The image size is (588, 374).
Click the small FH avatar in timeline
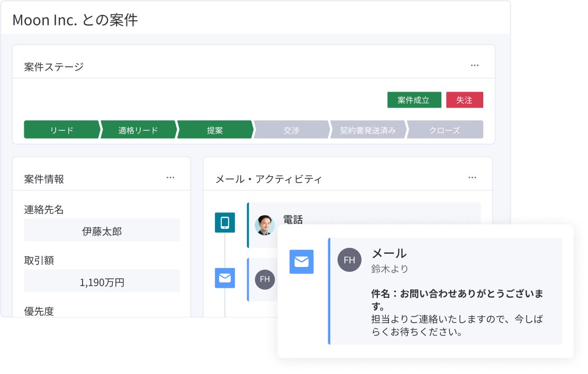(265, 279)
